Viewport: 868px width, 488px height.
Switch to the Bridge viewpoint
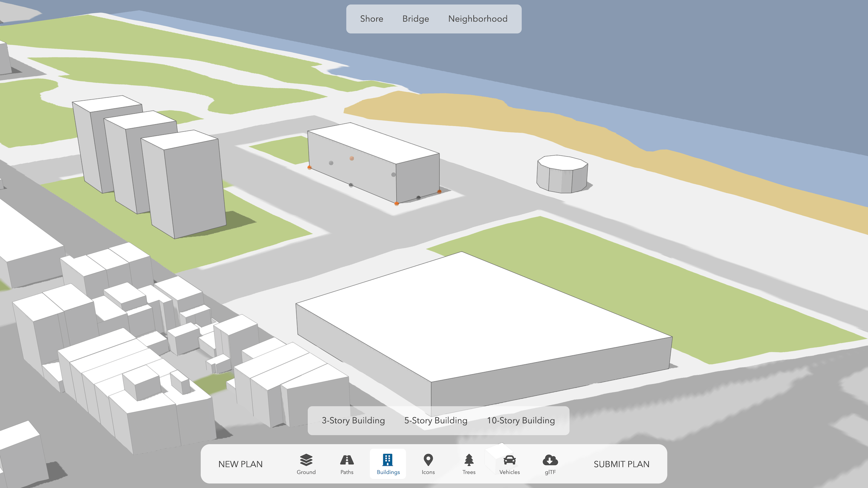(x=416, y=19)
